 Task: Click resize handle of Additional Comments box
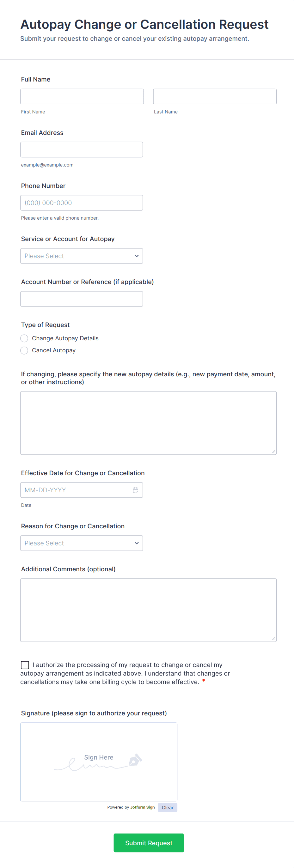click(x=273, y=639)
